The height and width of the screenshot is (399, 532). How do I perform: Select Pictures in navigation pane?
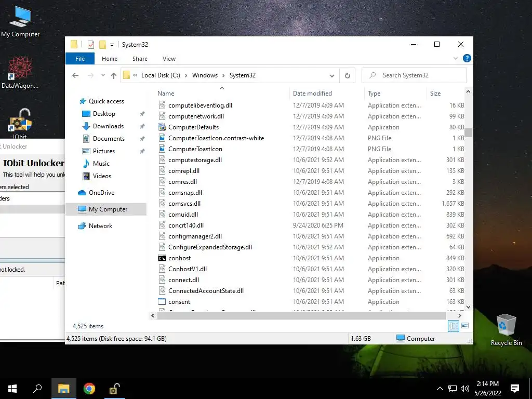[x=104, y=151]
